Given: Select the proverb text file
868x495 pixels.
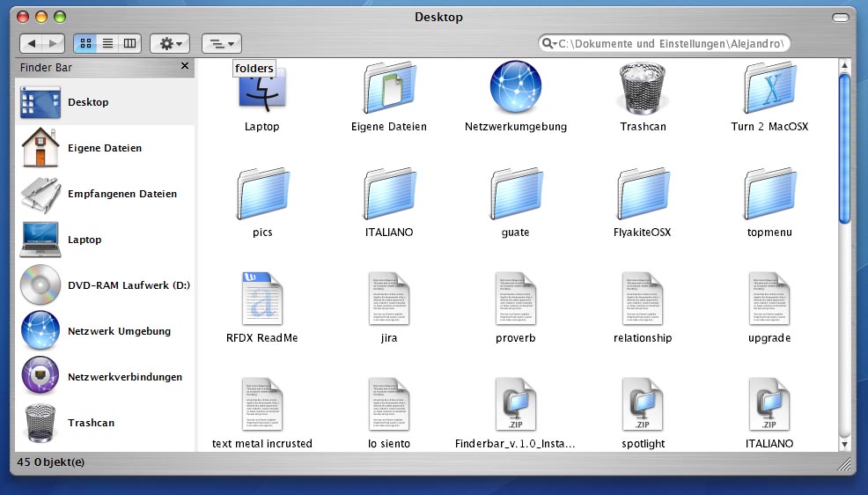Looking at the screenshot, I should [x=516, y=299].
